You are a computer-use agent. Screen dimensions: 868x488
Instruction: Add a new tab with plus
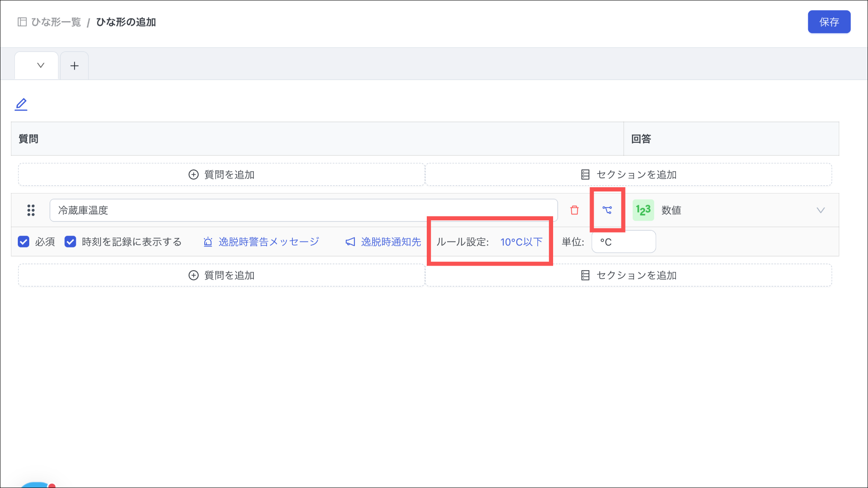tap(75, 66)
